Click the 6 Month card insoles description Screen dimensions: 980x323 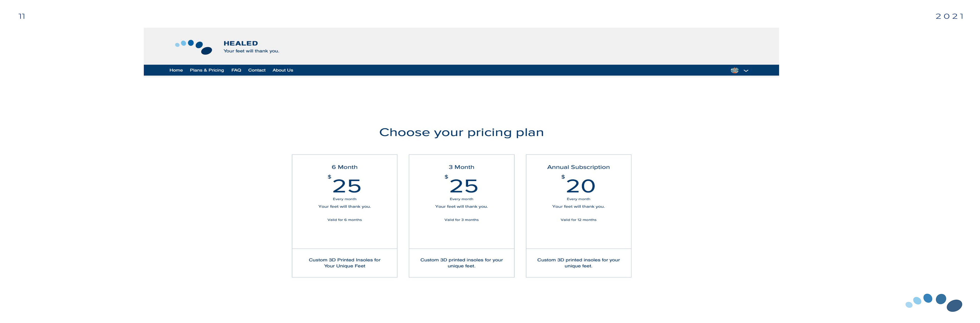(x=345, y=263)
